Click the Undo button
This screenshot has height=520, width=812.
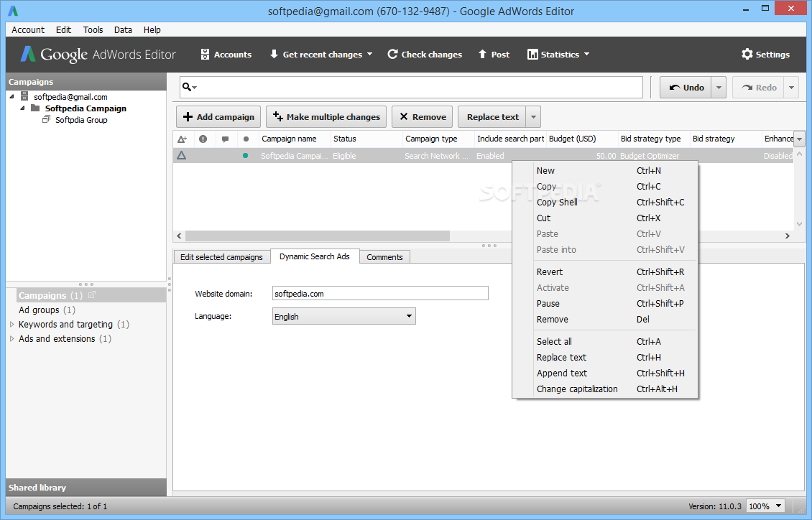click(686, 88)
